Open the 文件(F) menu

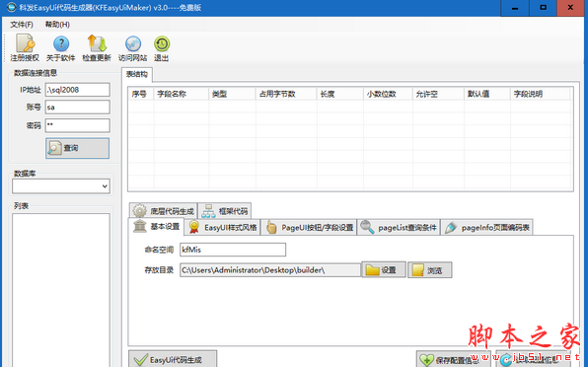[x=22, y=25]
